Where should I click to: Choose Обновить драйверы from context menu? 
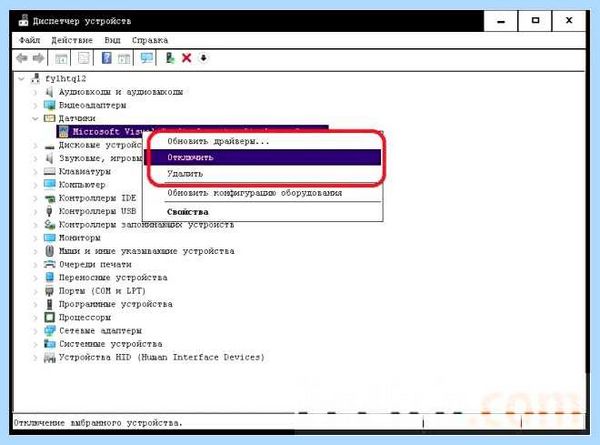(264, 141)
